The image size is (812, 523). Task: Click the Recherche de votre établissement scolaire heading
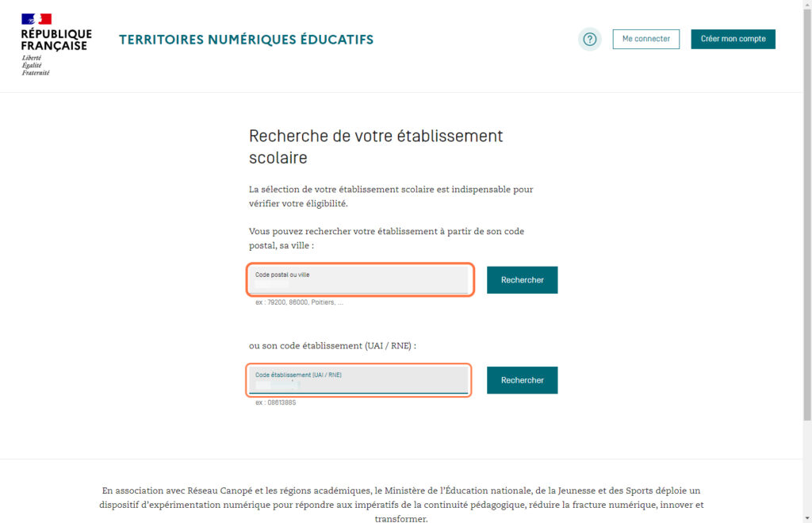(x=376, y=147)
